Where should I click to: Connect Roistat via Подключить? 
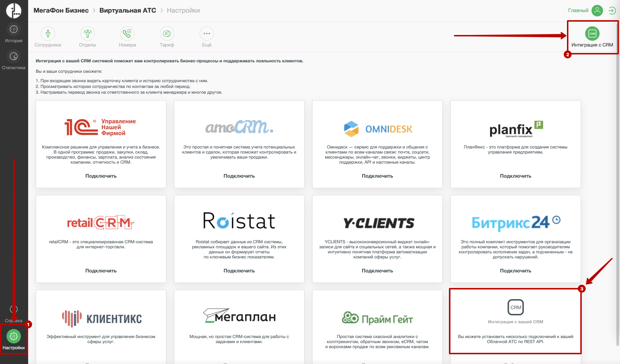click(x=239, y=271)
